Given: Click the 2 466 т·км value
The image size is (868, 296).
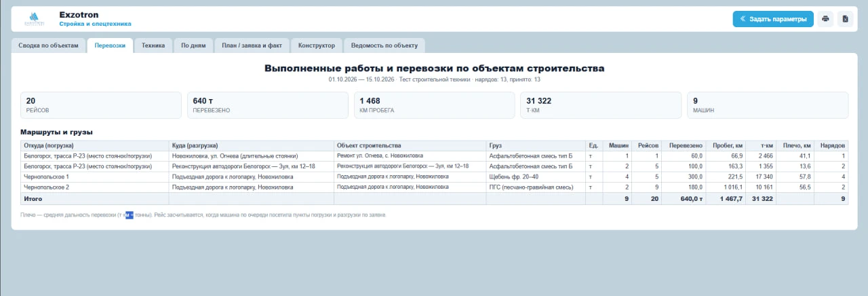Looking at the screenshot, I should pos(762,156).
